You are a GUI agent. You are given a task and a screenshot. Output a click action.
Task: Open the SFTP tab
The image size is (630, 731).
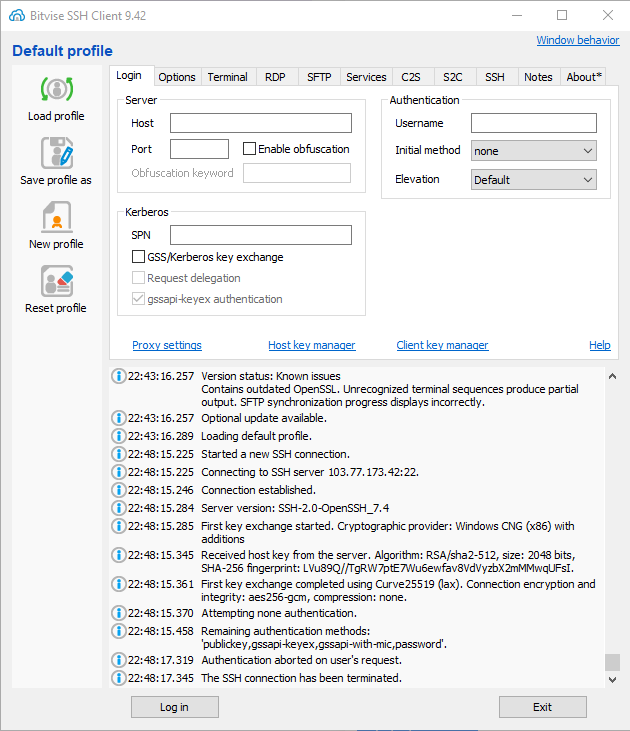point(319,77)
